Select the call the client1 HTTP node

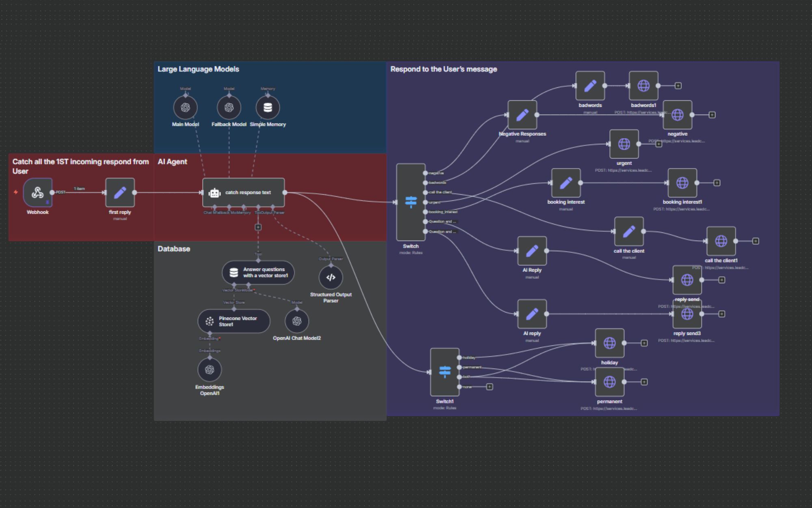pos(721,241)
